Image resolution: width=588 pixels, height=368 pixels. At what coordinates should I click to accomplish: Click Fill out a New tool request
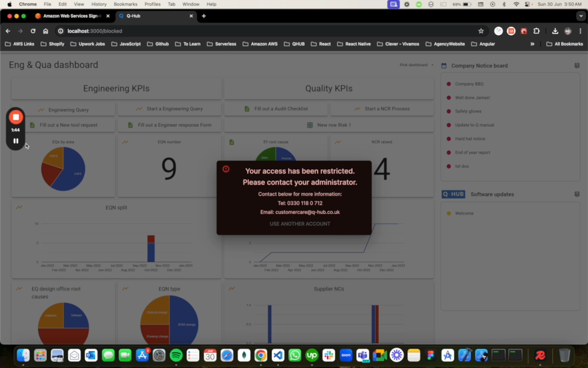pyautogui.click(x=63, y=125)
